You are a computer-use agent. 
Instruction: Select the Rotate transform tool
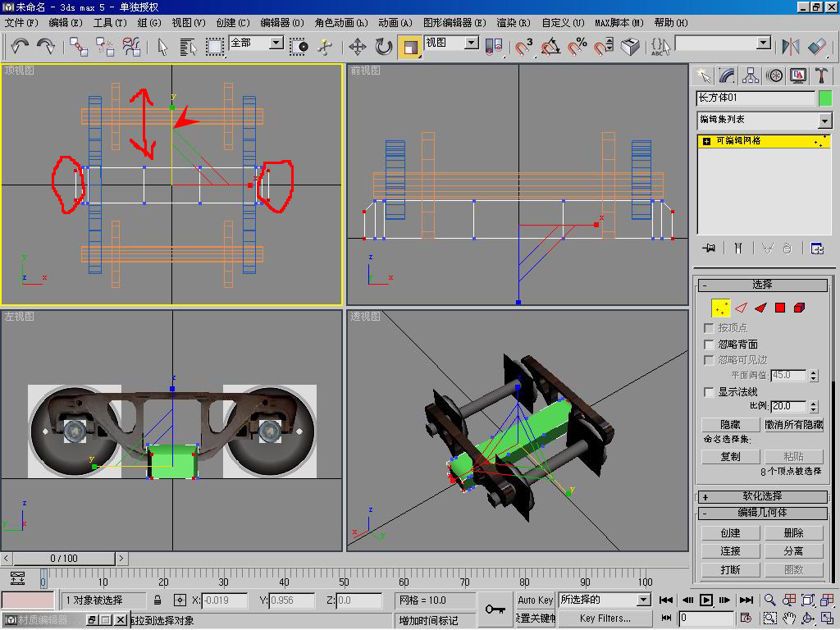pyautogui.click(x=384, y=47)
